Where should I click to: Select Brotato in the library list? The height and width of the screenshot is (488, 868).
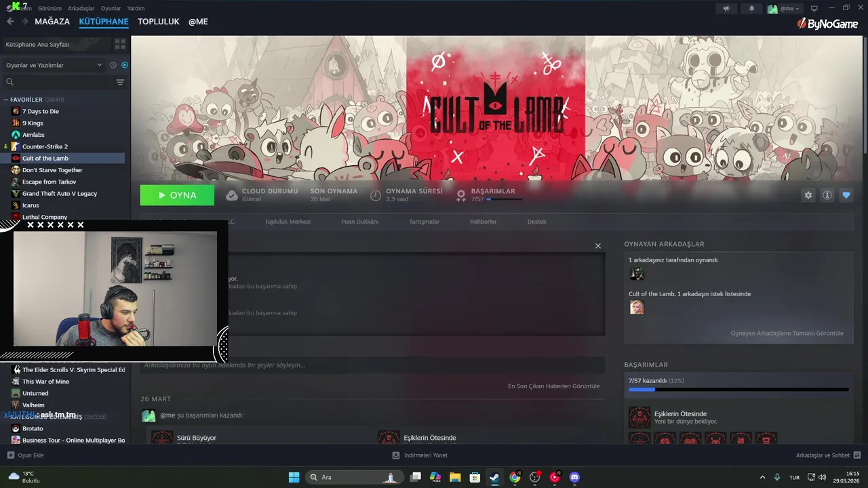33,428
